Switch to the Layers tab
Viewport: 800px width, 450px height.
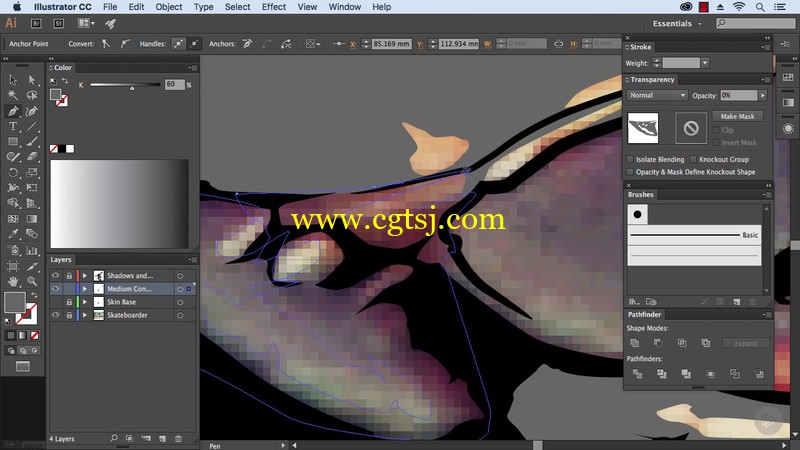tap(61, 260)
